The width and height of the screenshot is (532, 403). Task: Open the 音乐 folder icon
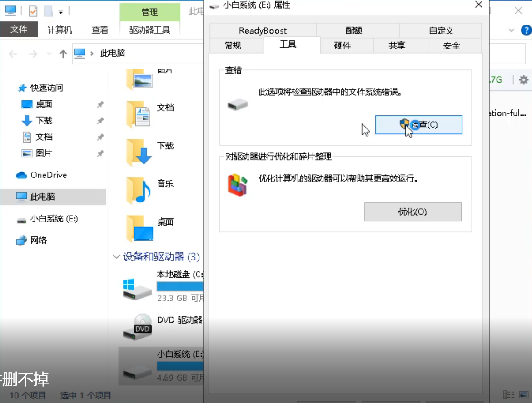click(139, 190)
